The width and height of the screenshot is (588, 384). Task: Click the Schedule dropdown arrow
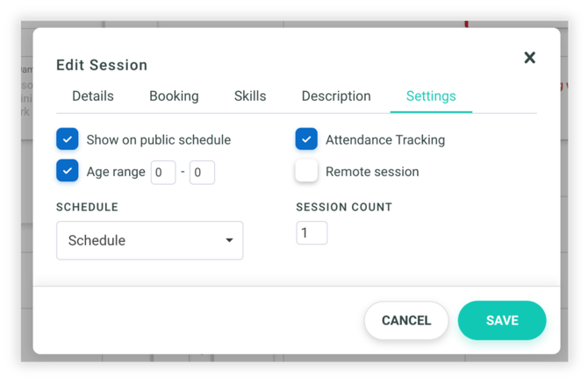(229, 240)
